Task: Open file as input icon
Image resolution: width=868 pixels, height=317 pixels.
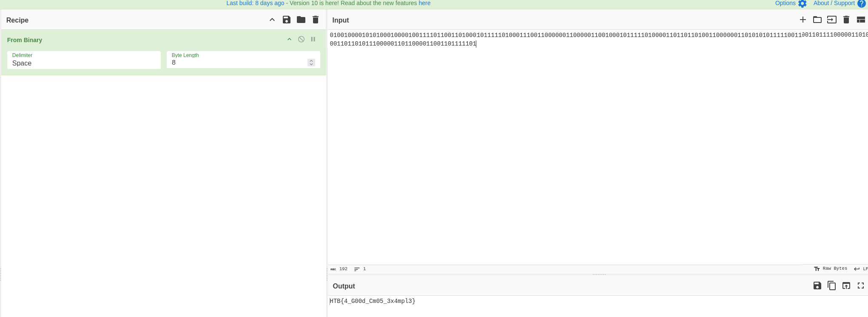Action: coord(832,20)
